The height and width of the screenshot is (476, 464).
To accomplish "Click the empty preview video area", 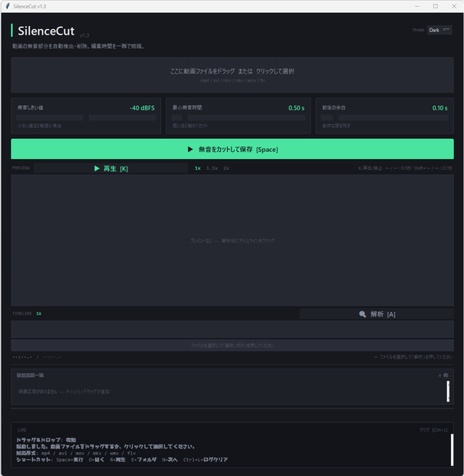I will (x=232, y=240).
